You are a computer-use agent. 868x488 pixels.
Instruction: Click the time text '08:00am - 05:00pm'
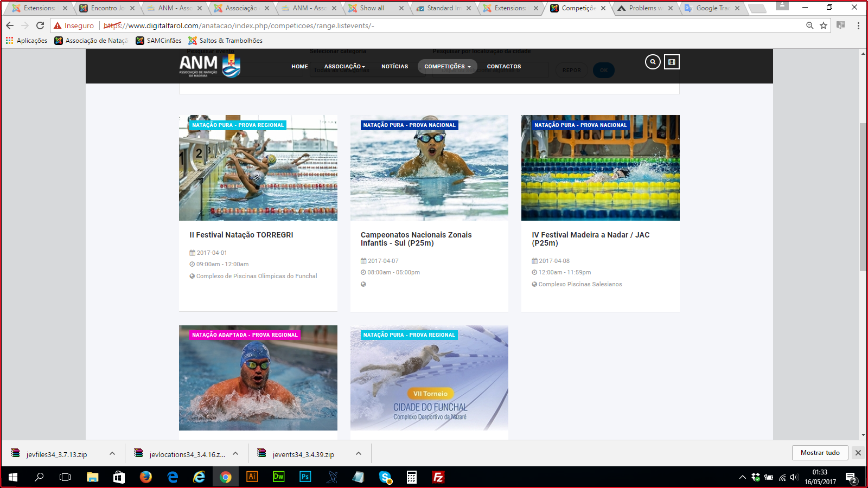tap(393, 272)
